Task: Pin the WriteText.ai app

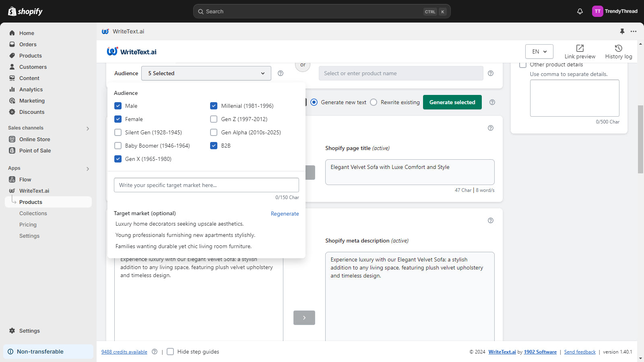Action: [622, 31]
